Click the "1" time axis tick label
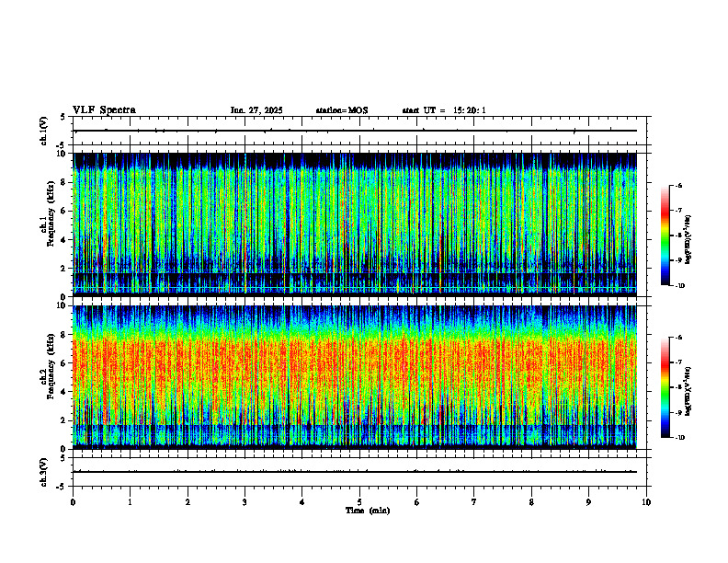This screenshot has width=728, height=563. tap(130, 502)
